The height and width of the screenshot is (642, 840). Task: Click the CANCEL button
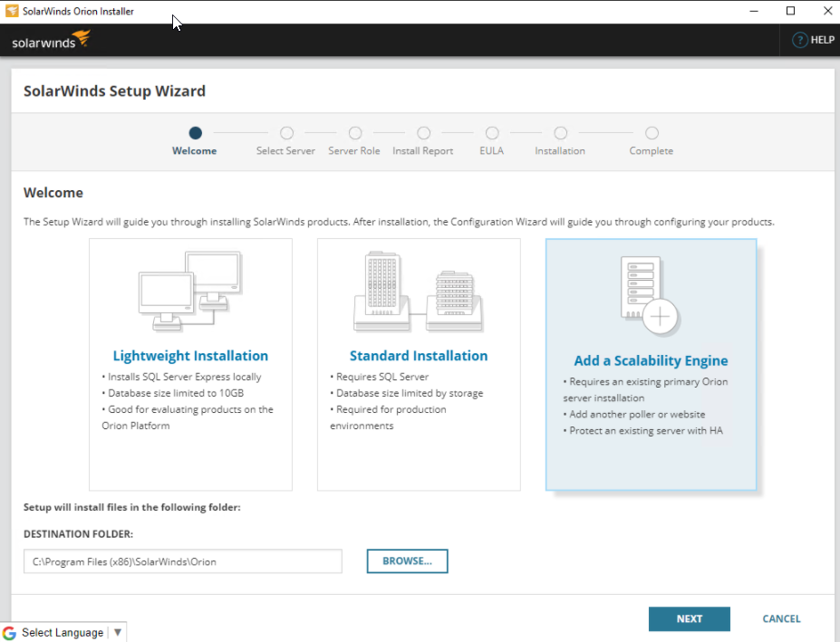tap(781, 619)
